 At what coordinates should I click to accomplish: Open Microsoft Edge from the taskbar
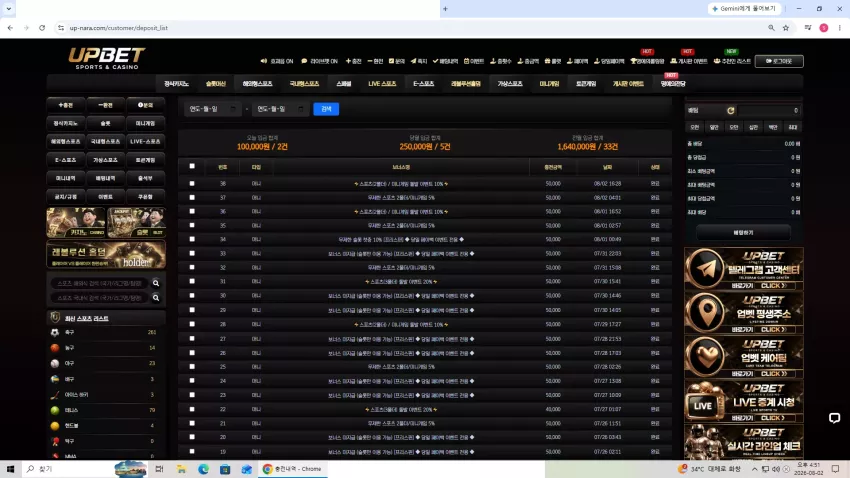point(203,469)
